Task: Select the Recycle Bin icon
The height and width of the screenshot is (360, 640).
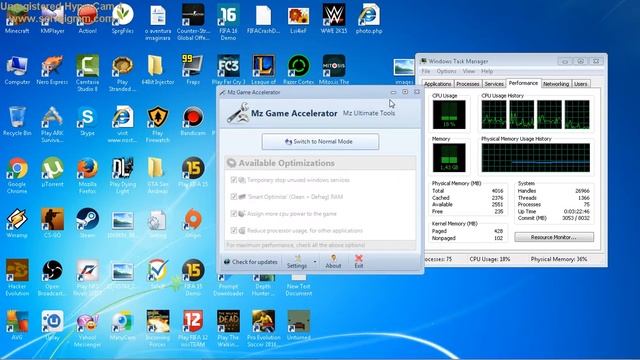Action: pos(17,121)
